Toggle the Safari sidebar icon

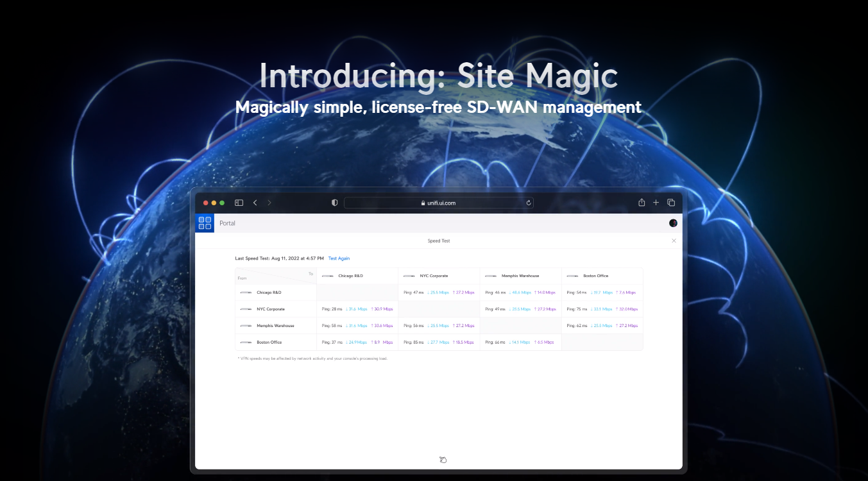[x=238, y=202]
